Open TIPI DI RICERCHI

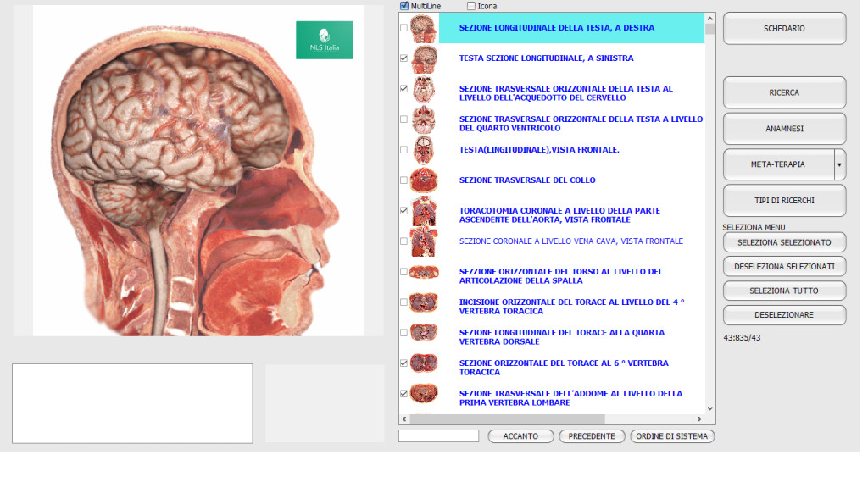(784, 200)
